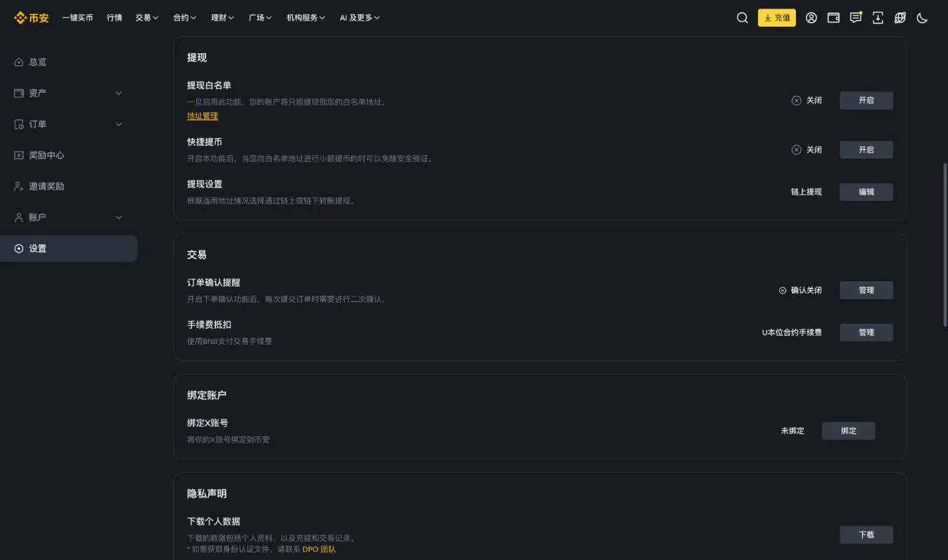The image size is (948, 560).
Task: Open the 地址管理 link
Action: 202,116
